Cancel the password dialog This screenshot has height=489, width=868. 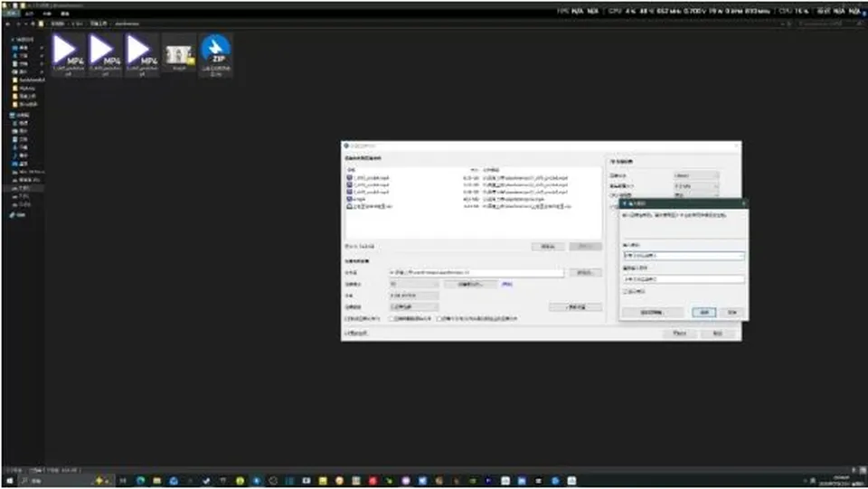tap(731, 313)
